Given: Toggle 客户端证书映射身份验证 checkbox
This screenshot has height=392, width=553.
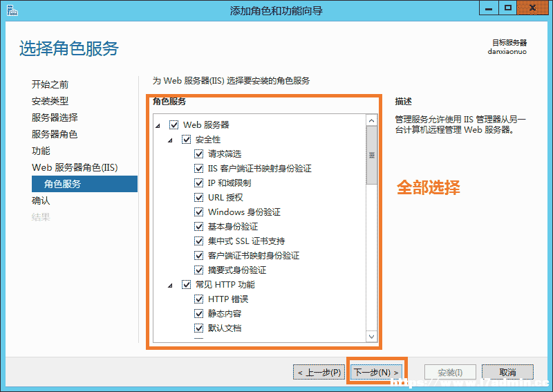Looking at the screenshot, I should [198, 255].
